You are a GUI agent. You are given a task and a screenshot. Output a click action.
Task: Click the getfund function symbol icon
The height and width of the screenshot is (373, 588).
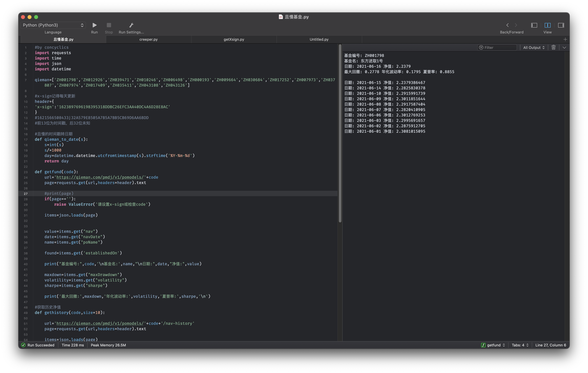click(x=483, y=345)
